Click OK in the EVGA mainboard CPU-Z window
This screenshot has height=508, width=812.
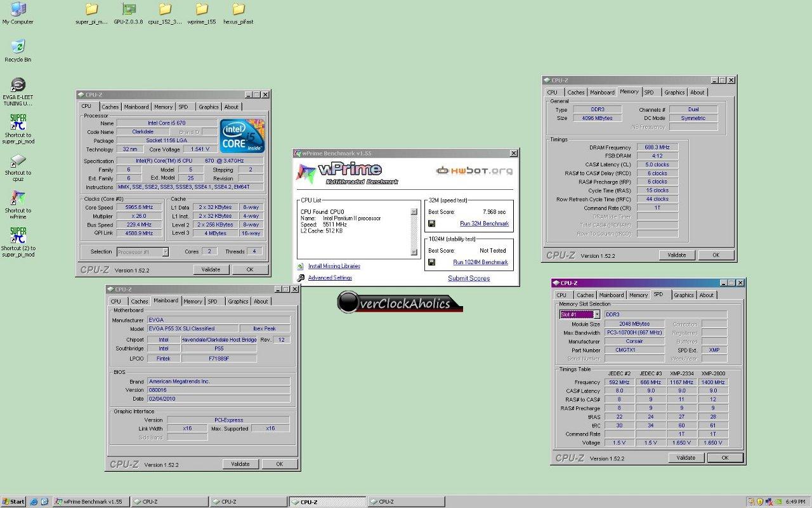[279, 464]
